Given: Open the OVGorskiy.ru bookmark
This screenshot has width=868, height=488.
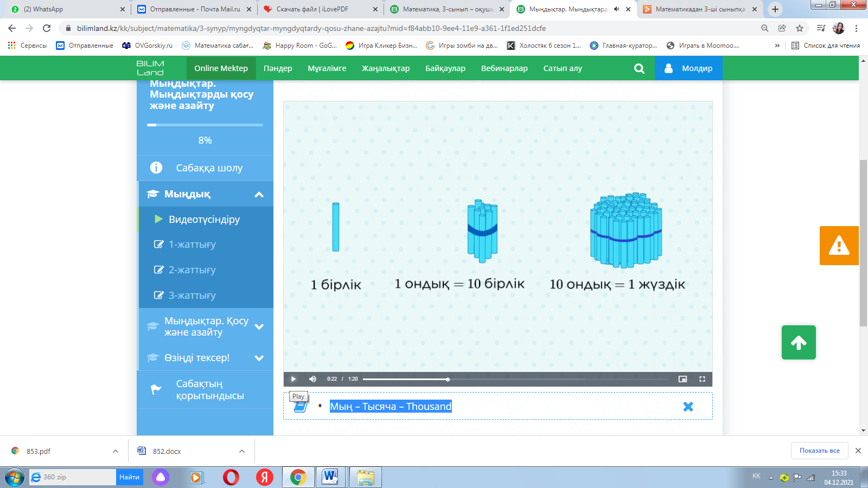Looking at the screenshot, I should click(x=148, y=46).
